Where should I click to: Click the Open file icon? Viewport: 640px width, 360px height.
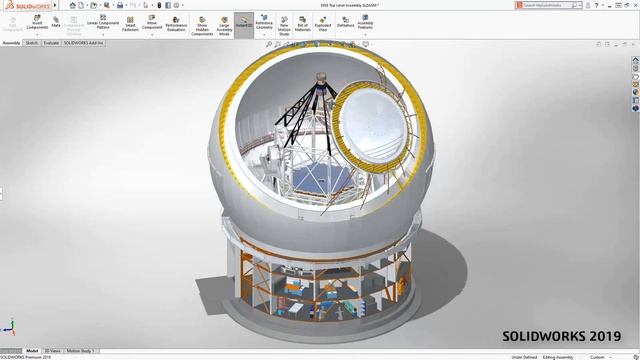click(x=93, y=5)
